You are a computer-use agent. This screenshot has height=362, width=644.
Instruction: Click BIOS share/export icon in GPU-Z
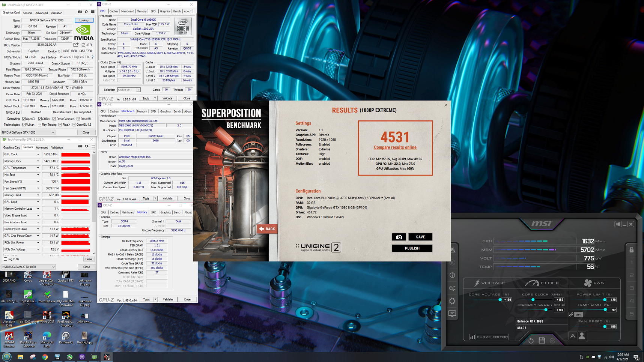click(x=76, y=45)
